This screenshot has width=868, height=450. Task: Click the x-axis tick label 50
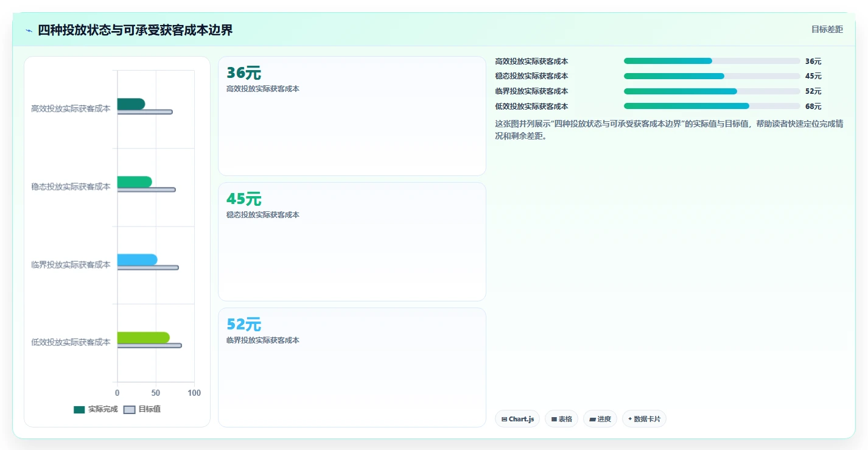[156, 393]
